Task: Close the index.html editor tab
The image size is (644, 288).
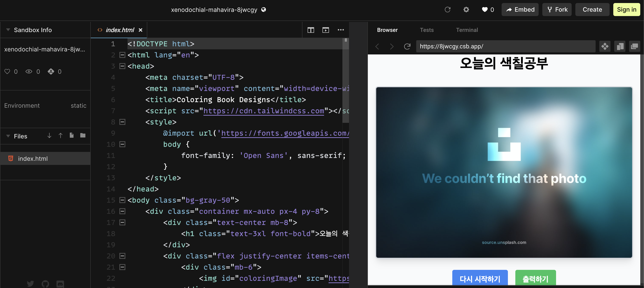Action: 141,30
